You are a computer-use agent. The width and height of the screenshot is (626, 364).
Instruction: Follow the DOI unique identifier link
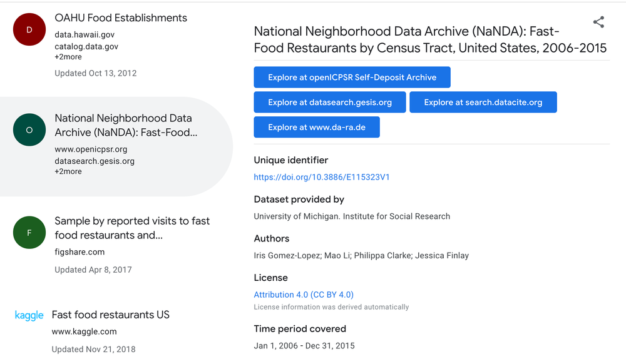tap(322, 177)
